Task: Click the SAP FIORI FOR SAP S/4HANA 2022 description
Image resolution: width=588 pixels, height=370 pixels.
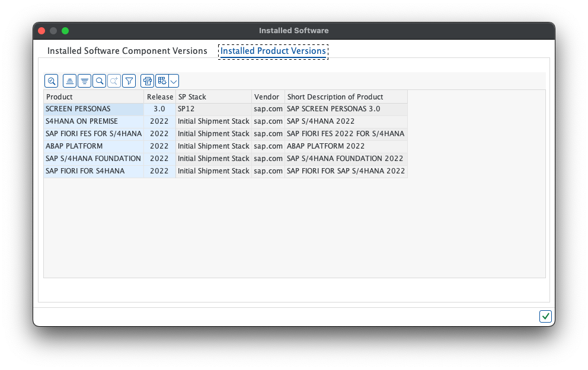Action: coord(346,170)
